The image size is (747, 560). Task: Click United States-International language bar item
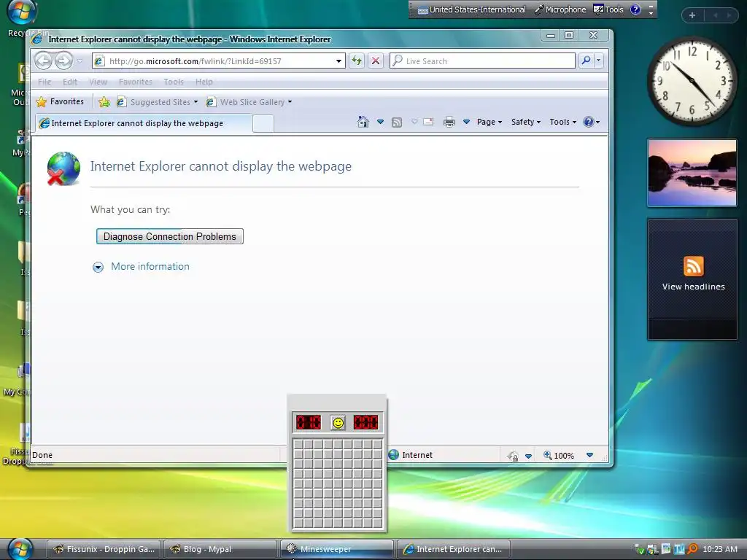click(x=472, y=9)
